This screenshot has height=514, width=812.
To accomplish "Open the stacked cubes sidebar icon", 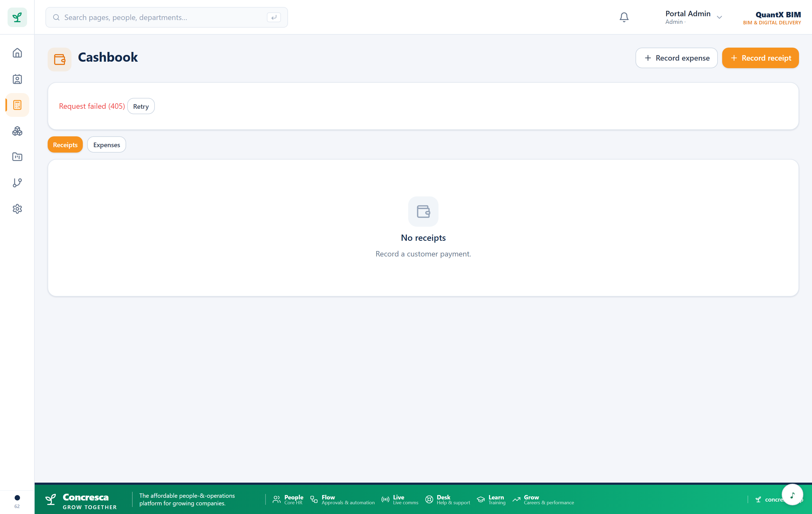I will coord(17,131).
